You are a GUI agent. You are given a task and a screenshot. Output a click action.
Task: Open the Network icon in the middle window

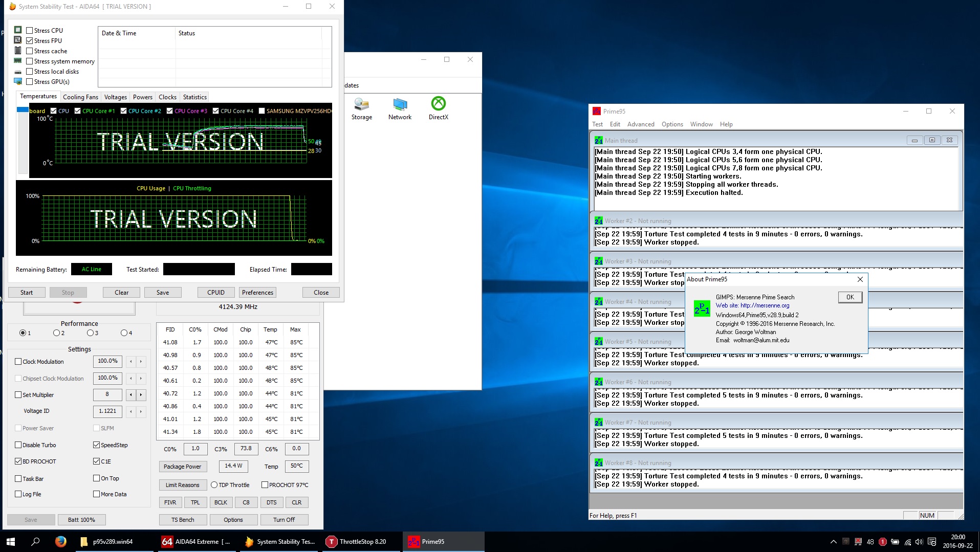click(400, 108)
